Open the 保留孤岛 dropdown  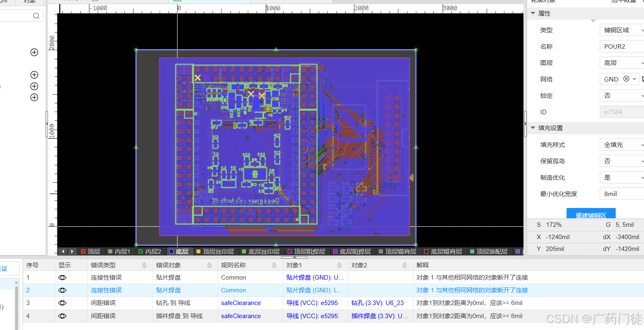622,161
